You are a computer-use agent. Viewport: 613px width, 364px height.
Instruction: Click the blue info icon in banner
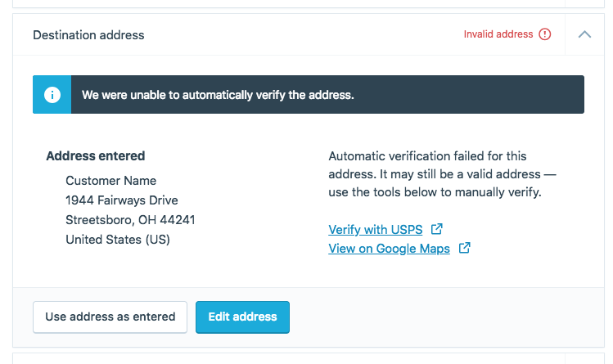point(52,95)
